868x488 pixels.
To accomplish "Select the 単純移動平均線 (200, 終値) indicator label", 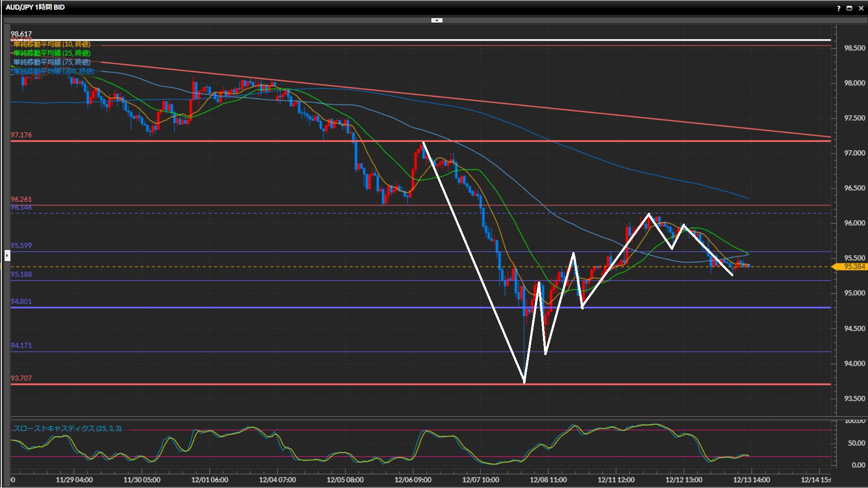I will [54, 71].
